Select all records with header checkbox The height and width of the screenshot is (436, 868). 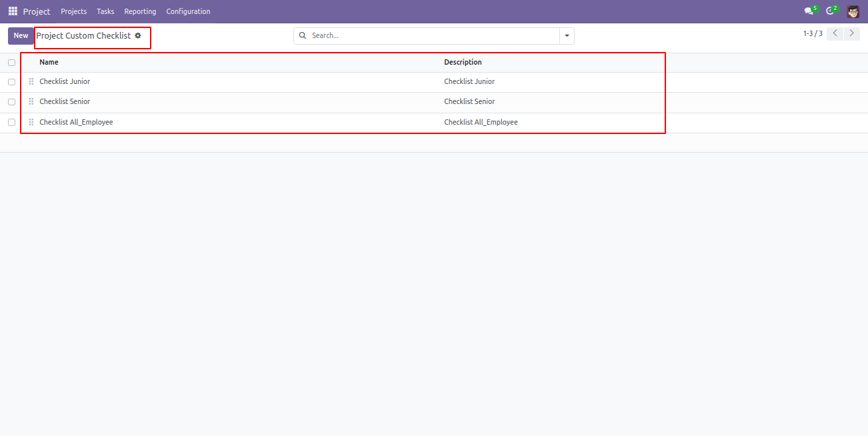(11, 63)
